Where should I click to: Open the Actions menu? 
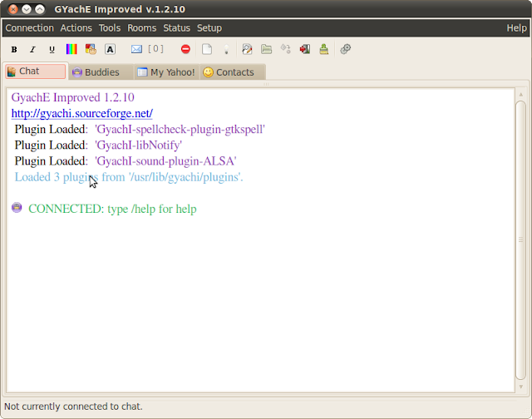[x=76, y=27]
